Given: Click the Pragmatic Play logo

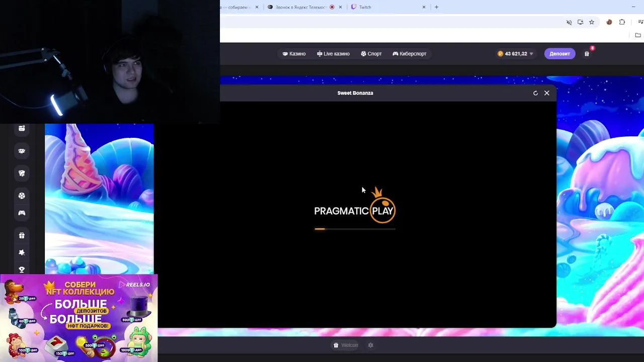Looking at the screenshot, I should (x=355, y=206).
